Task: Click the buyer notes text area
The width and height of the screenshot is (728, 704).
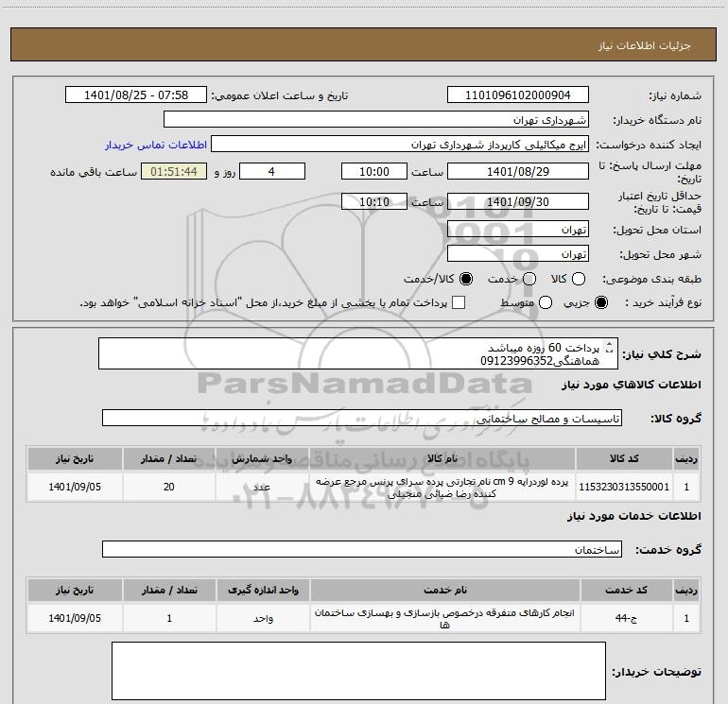Action: [358, 671]
